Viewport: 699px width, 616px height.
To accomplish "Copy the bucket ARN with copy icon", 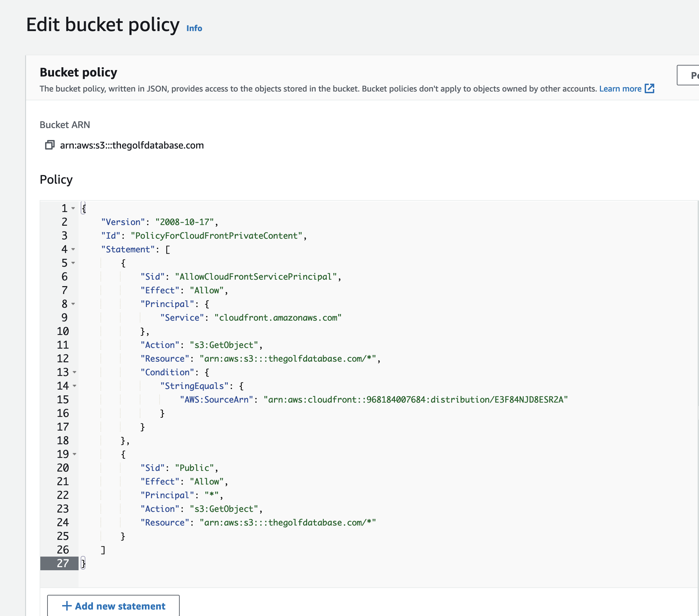I will click(x=50, y=145).
